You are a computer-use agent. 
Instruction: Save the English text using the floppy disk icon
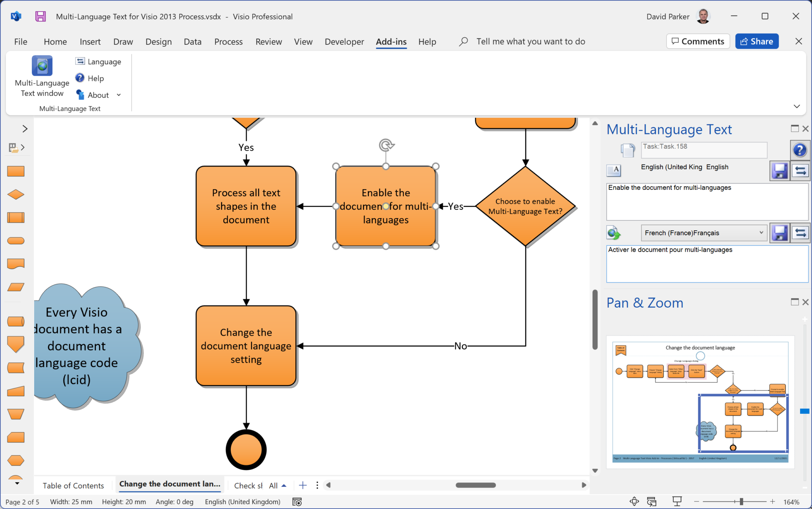click(x=779, y=170)
